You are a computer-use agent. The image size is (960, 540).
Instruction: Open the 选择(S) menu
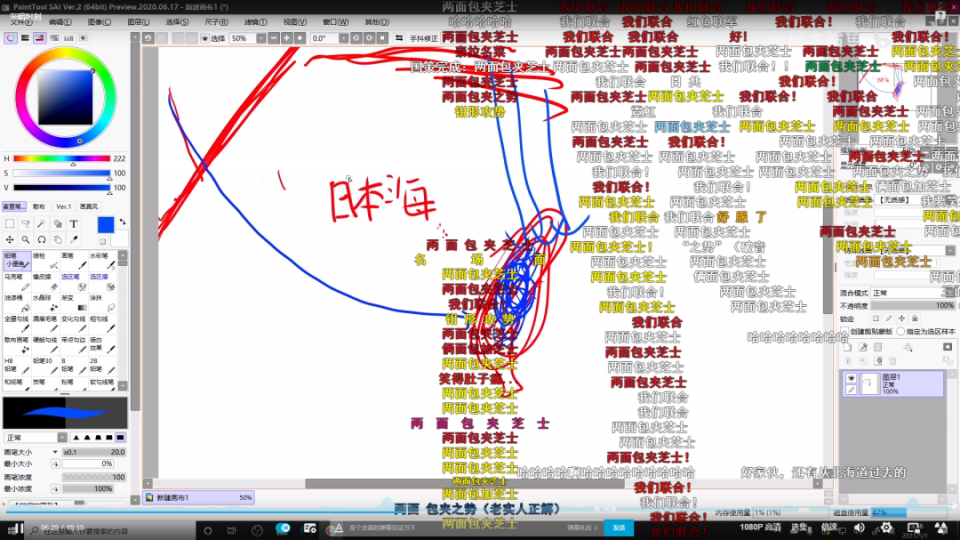[177, 22]
